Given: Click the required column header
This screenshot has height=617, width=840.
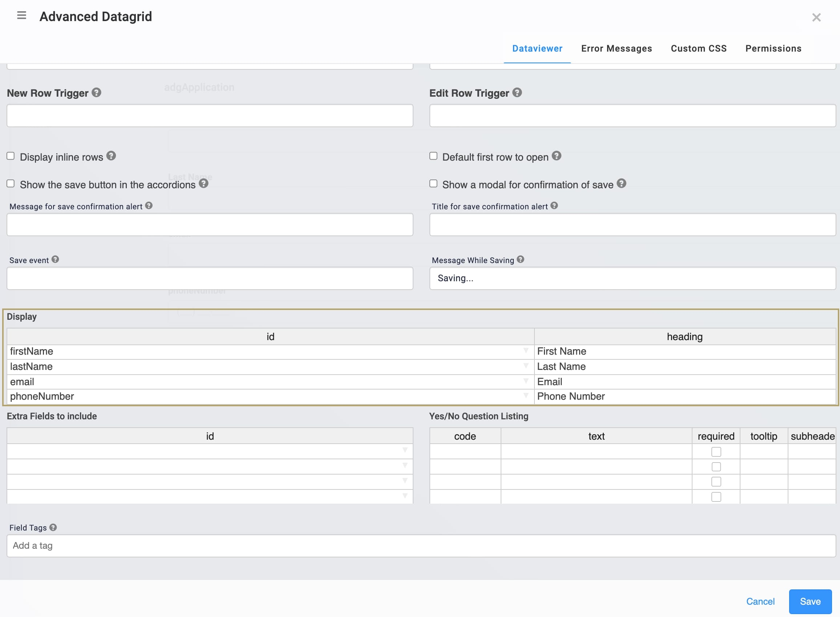Looking at the screenshot, I should pyautogui.click(x=716, y=436).
